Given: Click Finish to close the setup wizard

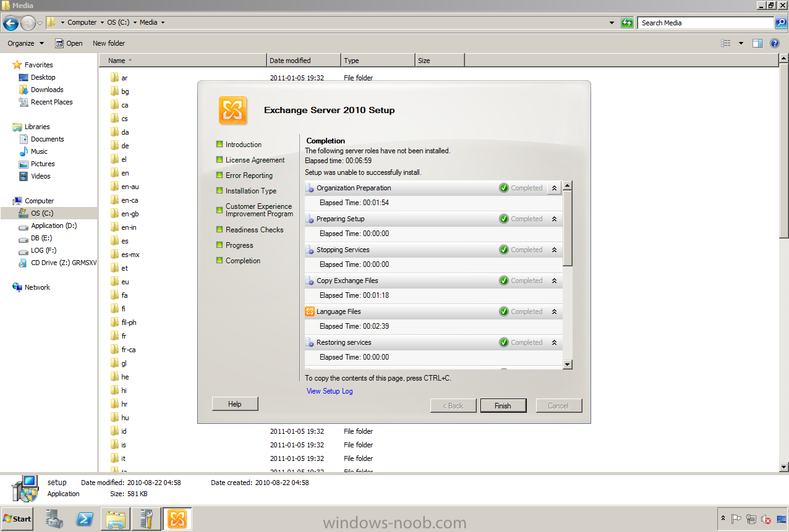Looking at the screenshot, I should tap(503, 406).
